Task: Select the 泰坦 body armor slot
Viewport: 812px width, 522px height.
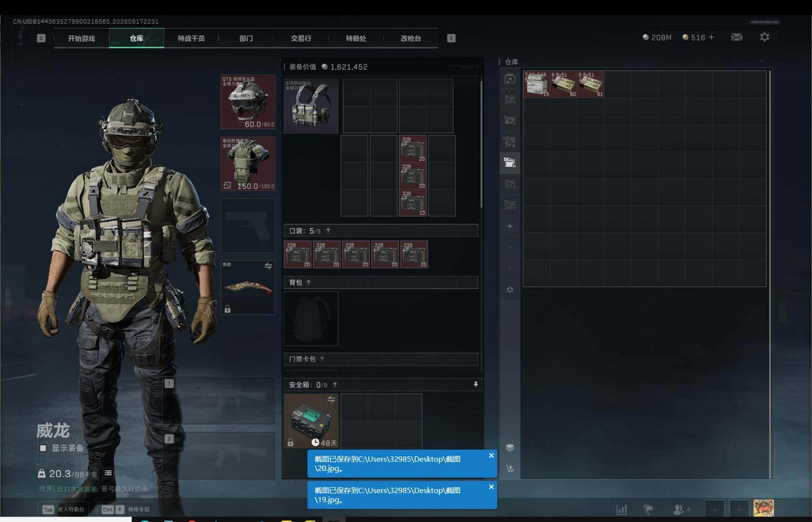Action: click(248, 164)
